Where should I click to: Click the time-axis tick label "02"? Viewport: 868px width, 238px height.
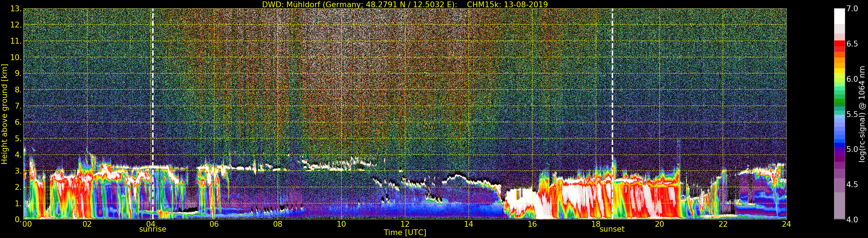pos(87,224)
